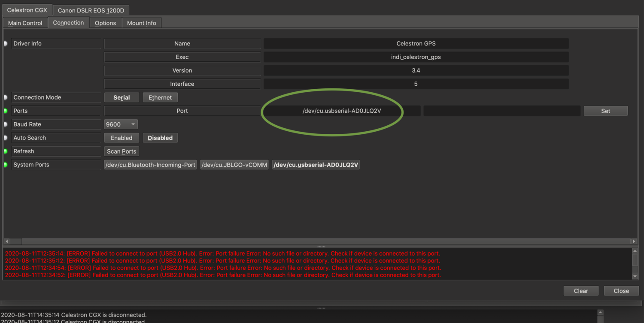Click the error log scroll-up arrow

pos(635,251)
